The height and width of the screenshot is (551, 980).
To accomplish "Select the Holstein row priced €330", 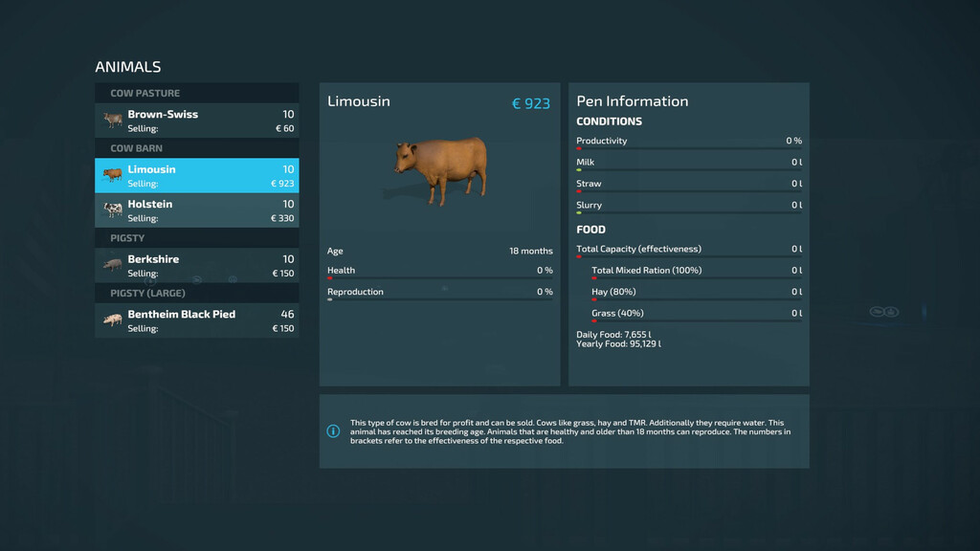I will 196,210.
